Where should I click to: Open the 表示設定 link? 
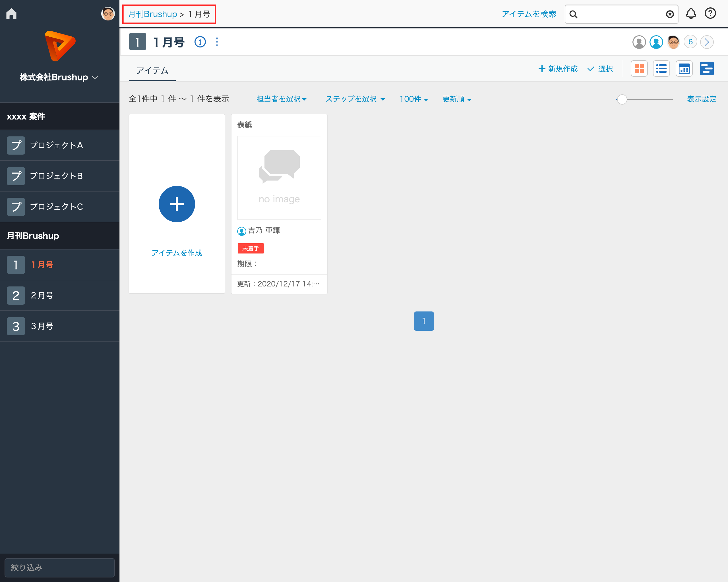(x=701, y=99)
